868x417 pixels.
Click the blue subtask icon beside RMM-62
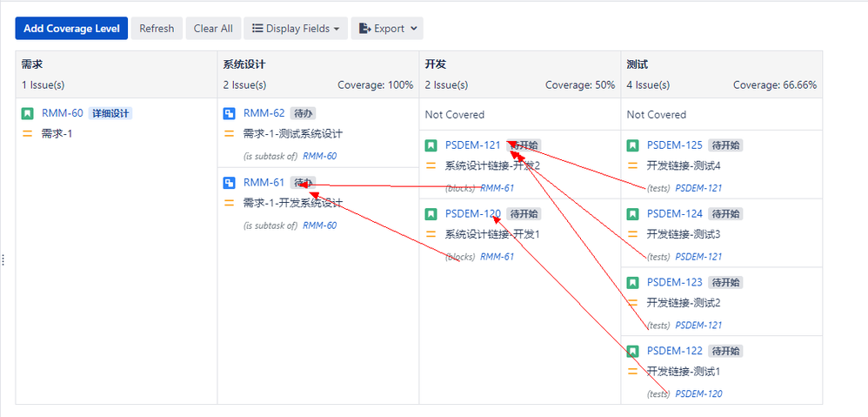pos(230,113)
